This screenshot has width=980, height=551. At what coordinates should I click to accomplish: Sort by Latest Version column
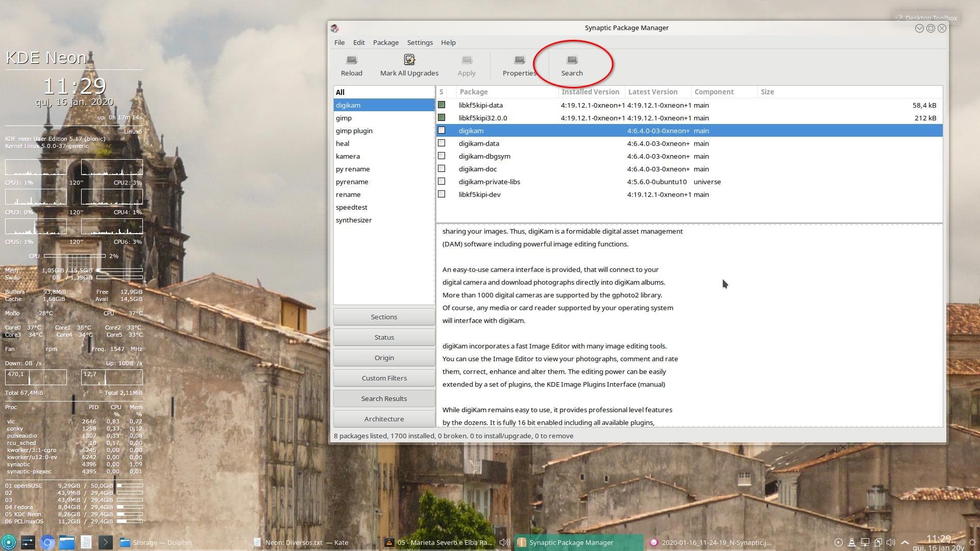click(658, 92)
